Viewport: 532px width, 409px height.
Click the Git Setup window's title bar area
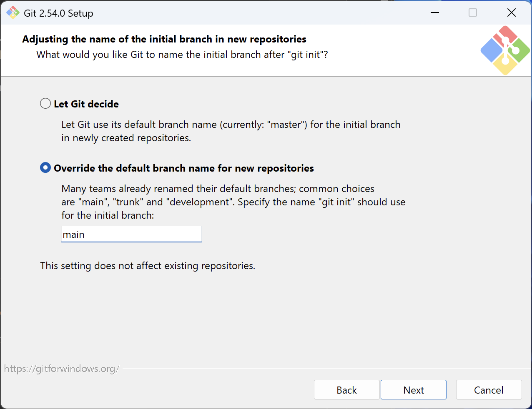click(x=250, y=12)
